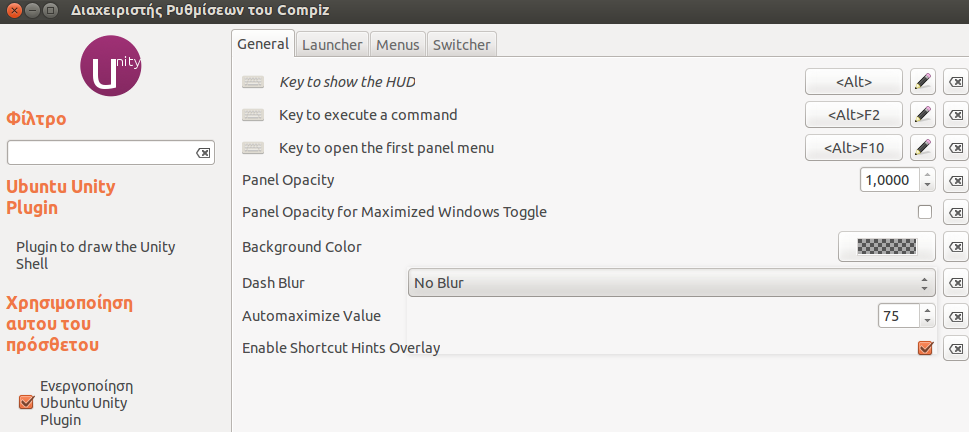Click the <Alt>F10 keybinding button
Viewport: 969px width, 432px height.
coord(853,148)
